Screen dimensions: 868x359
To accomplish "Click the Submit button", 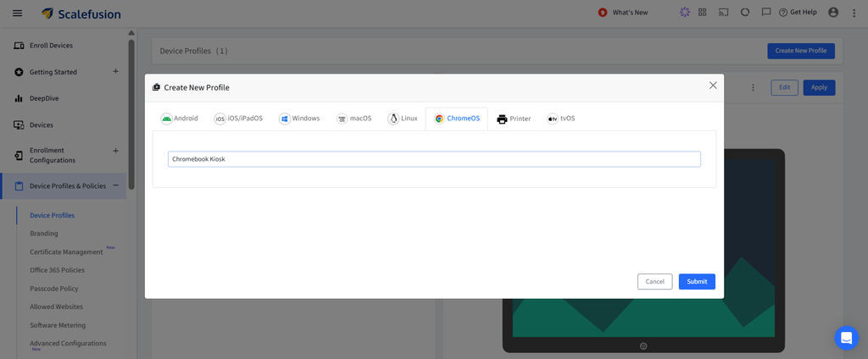I will coord(697,282).
